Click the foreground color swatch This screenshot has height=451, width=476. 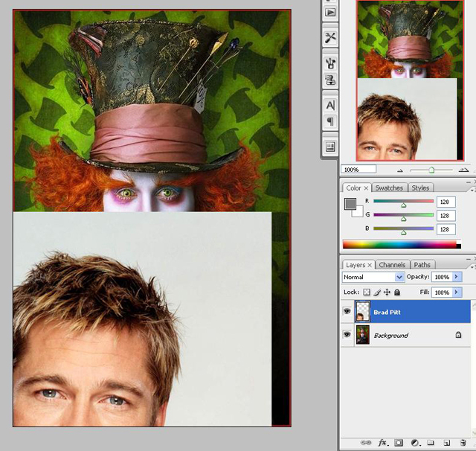click(x=350, y=204)
